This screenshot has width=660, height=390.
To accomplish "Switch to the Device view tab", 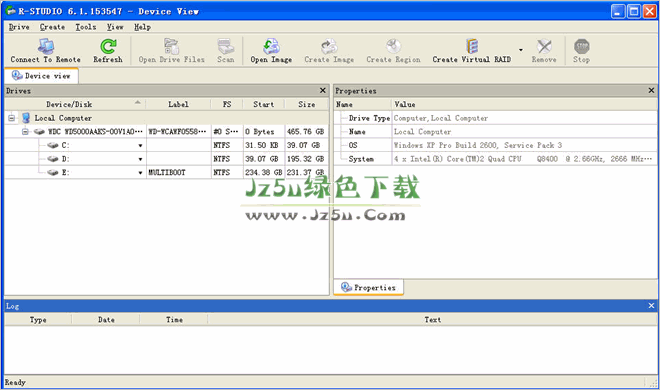I will 41,76.
